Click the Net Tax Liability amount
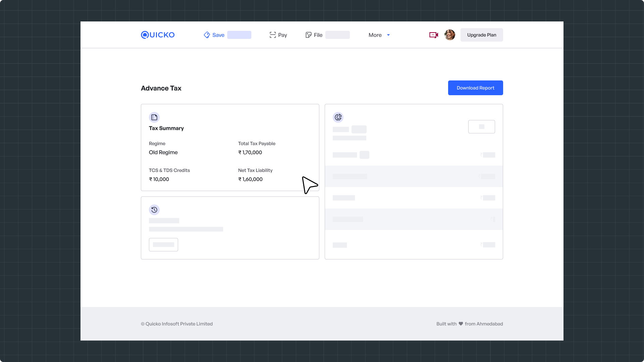644x362 pixels. (250, 179)
